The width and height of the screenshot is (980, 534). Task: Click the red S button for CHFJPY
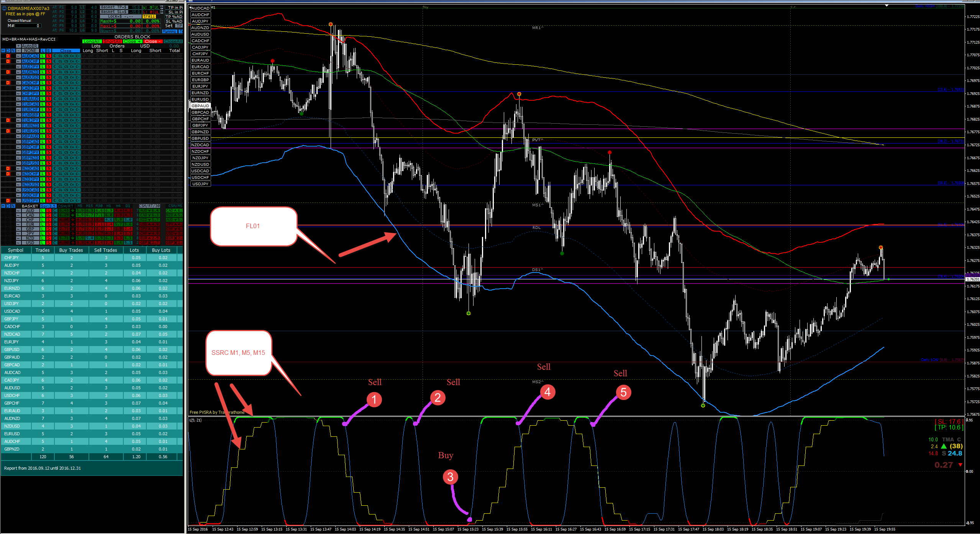[x=49, y=93]
